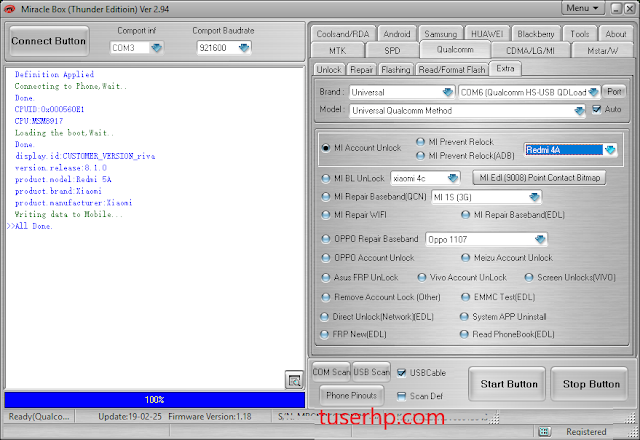Switch to the SPD tab

click(x=392, y=51)
